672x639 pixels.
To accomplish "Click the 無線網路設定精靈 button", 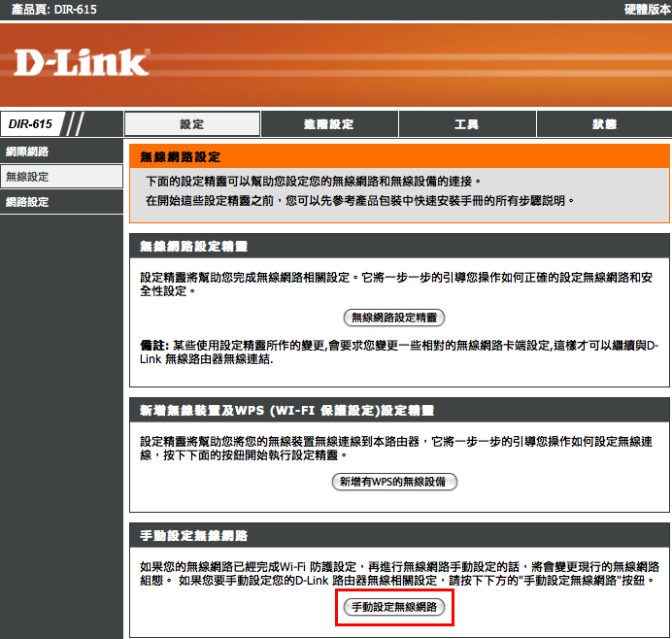I will coord(394,318).
